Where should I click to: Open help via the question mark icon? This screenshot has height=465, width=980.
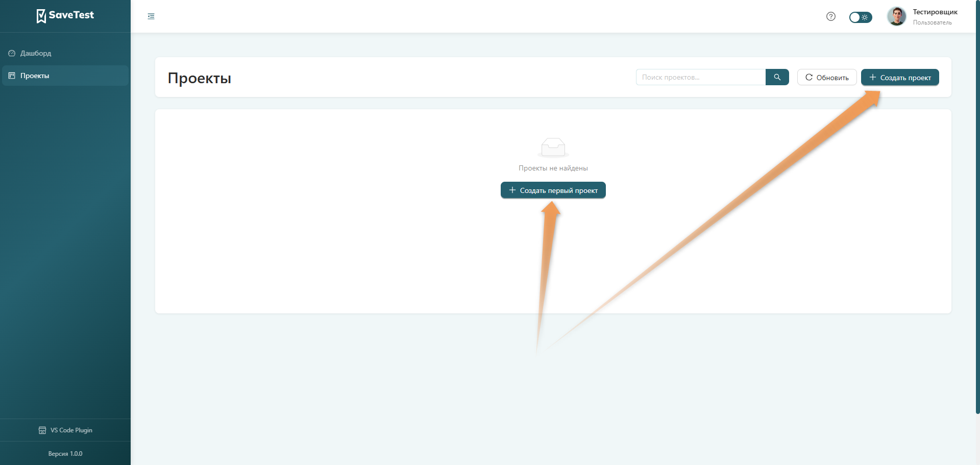(x=830, y=16)
